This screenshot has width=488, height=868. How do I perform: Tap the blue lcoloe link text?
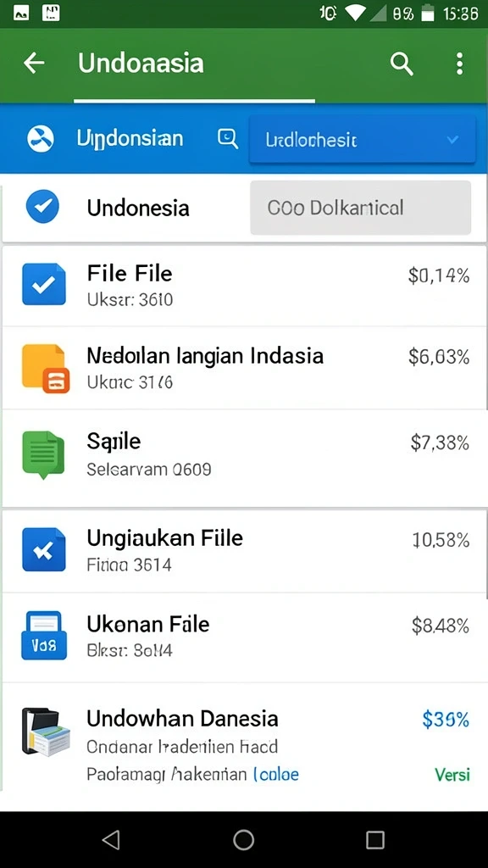(275, 774)
